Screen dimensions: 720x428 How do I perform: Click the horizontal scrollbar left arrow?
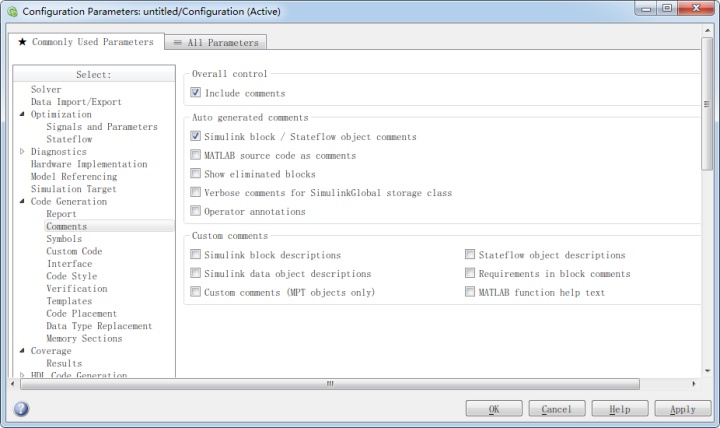pos(12,383)
